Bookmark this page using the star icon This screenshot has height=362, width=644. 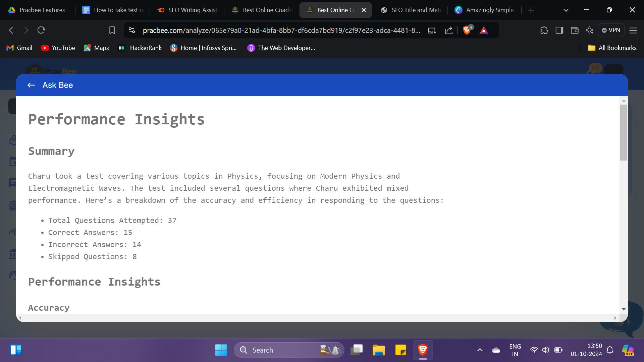point(112,30)
